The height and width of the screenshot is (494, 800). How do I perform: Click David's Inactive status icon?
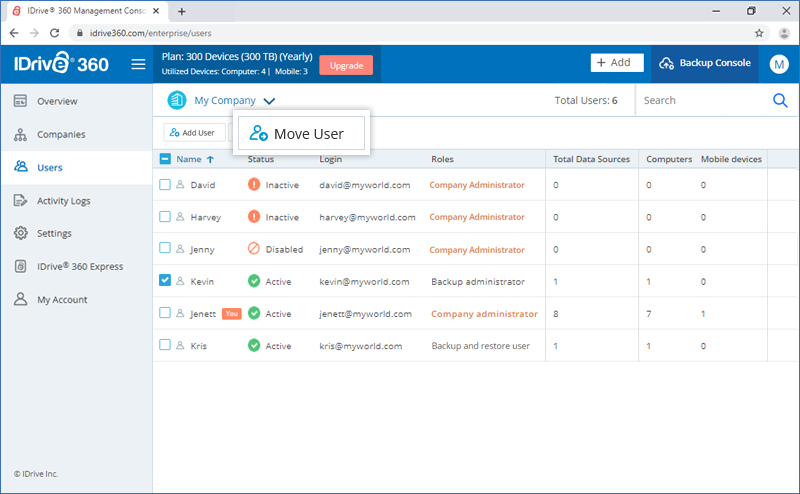[x=254, y=184]
